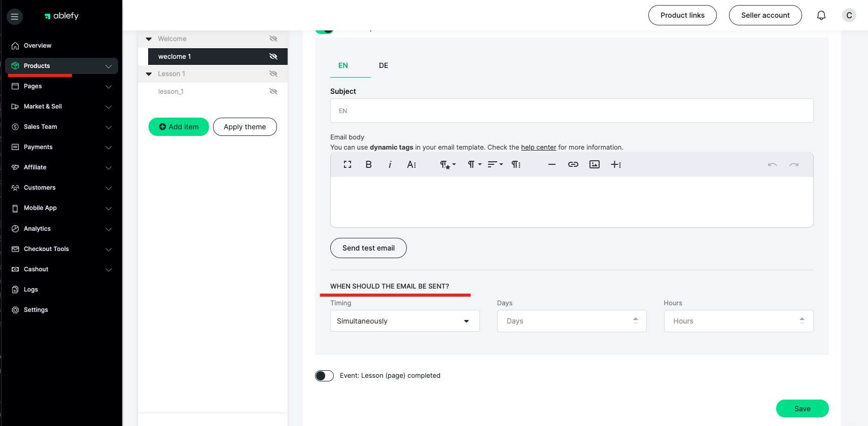Toggle visibility of weclome 1 item
The image size is (868, 426).
pyautogui.click(x=273, y=56)
